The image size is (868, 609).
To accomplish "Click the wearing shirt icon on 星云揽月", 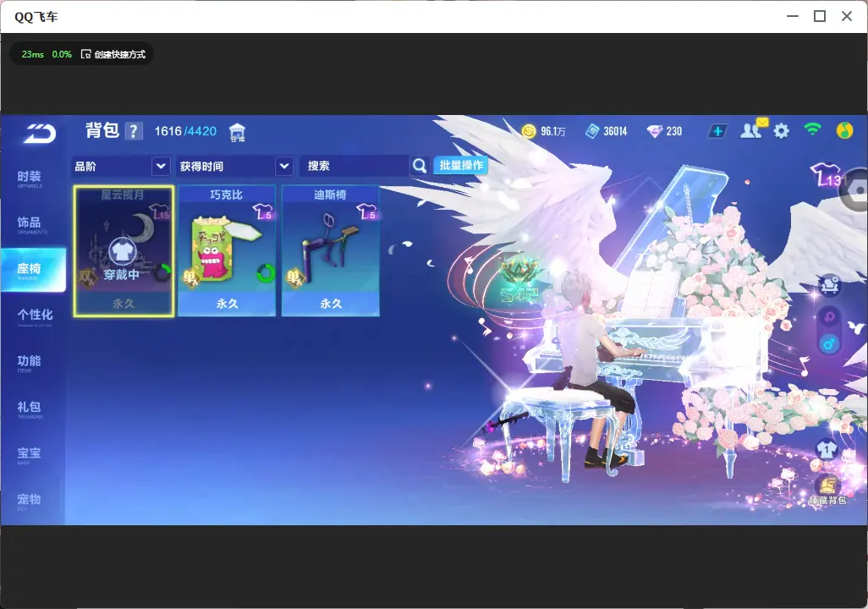I will [121, 252].
